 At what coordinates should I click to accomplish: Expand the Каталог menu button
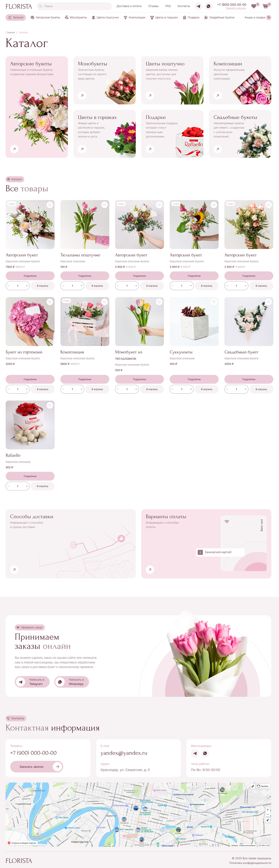(15, 17)
